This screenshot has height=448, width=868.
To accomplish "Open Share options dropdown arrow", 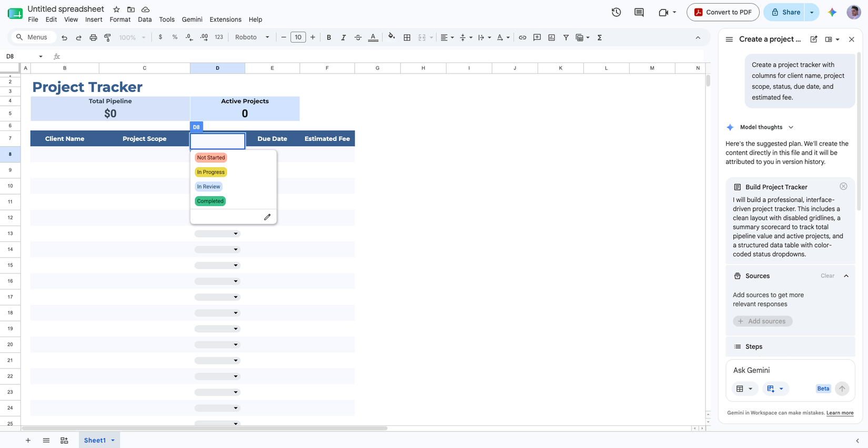I will point(812,12).
